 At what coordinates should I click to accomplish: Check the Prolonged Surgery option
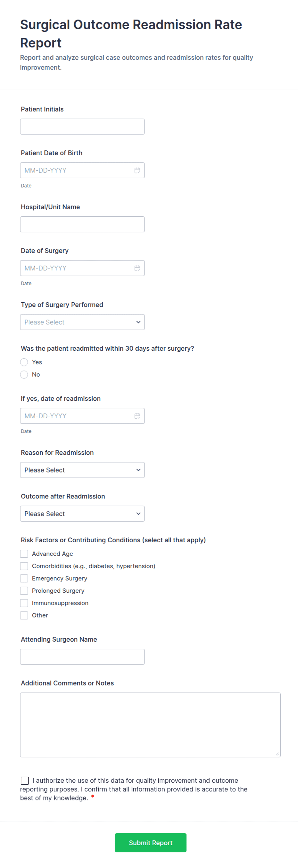click(24, 591)
